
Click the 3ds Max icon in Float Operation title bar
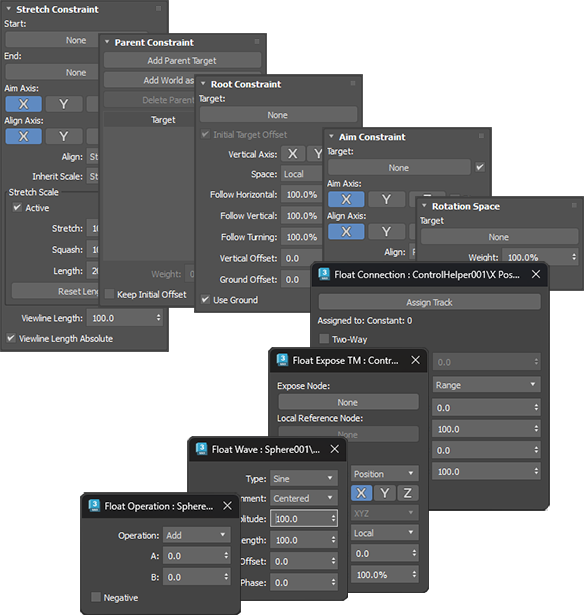point(94,506)
